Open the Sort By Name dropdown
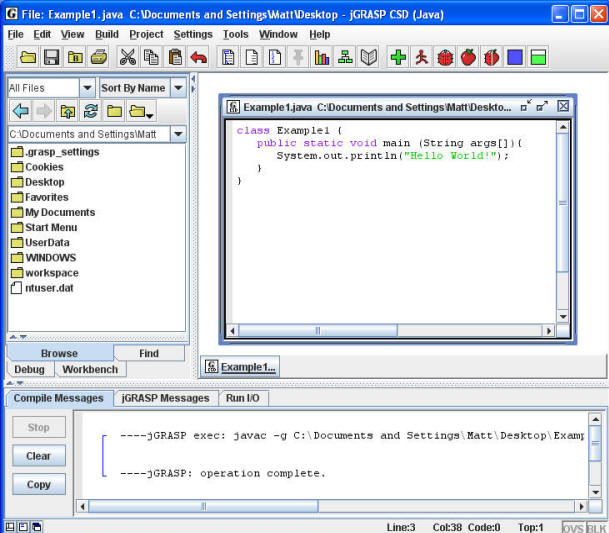 point(178,88)
